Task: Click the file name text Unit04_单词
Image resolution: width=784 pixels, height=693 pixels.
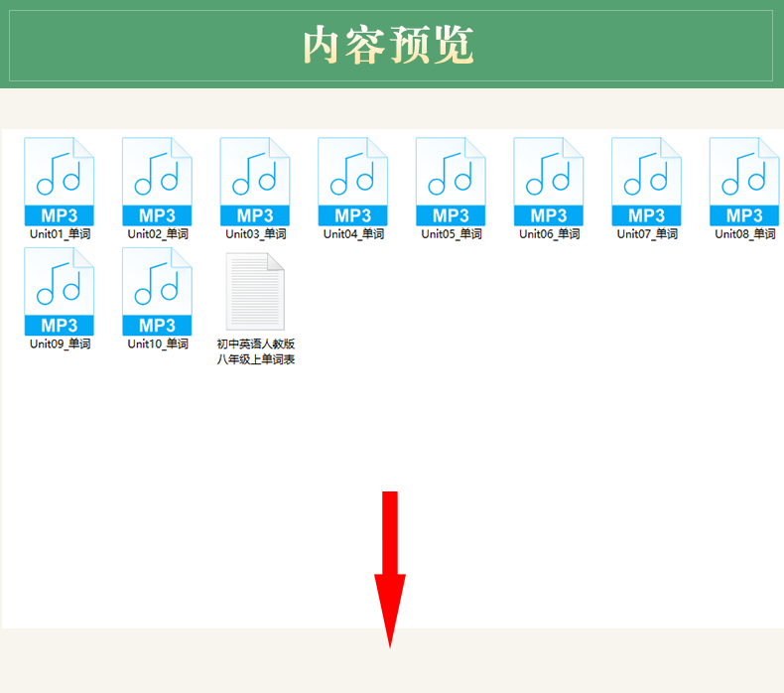Action: [354, 233]
